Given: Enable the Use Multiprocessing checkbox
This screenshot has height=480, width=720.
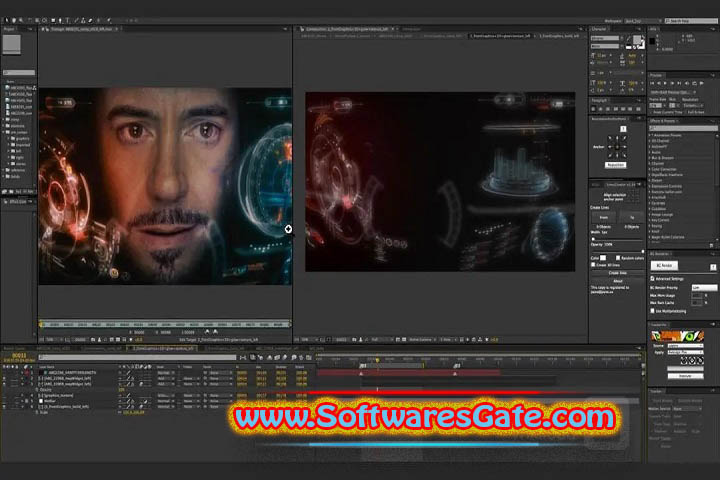Looking at the screenshot, I should (x=652, y=311).
